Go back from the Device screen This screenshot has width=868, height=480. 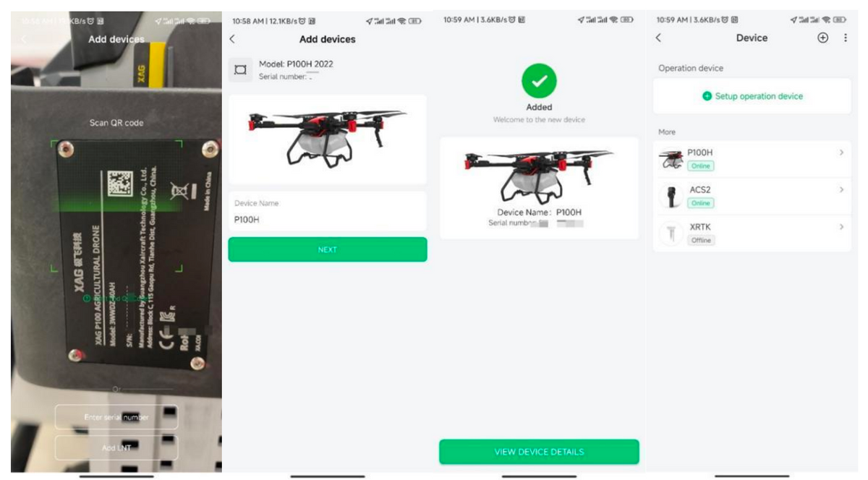pyautogui.click(x=658, y=38)
